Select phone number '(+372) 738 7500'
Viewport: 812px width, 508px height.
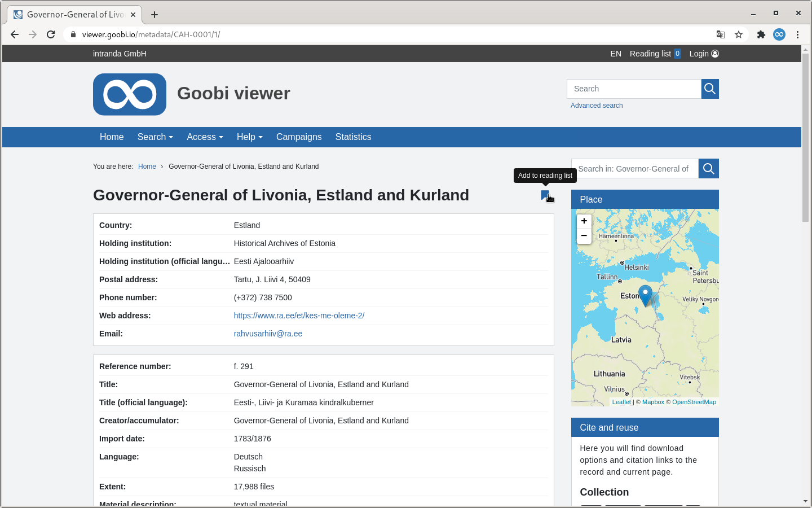263,297
